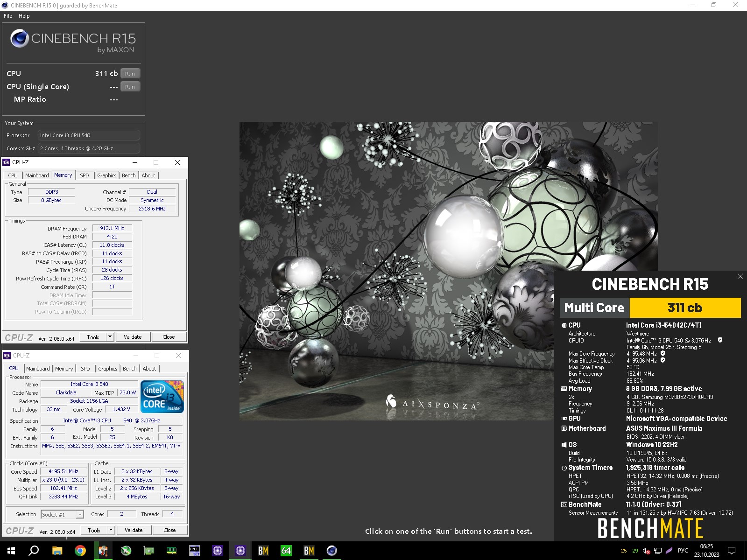Click the Multiplier value x 23.0

coord(63,480)
